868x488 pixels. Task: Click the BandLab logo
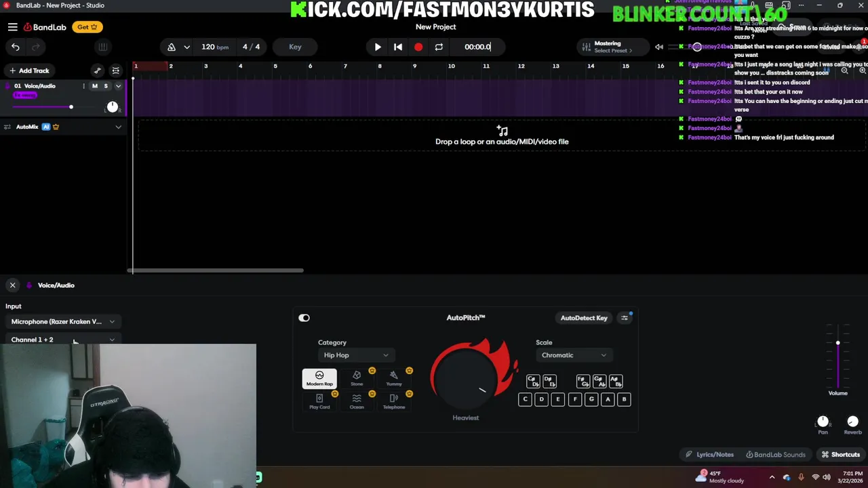45,27
